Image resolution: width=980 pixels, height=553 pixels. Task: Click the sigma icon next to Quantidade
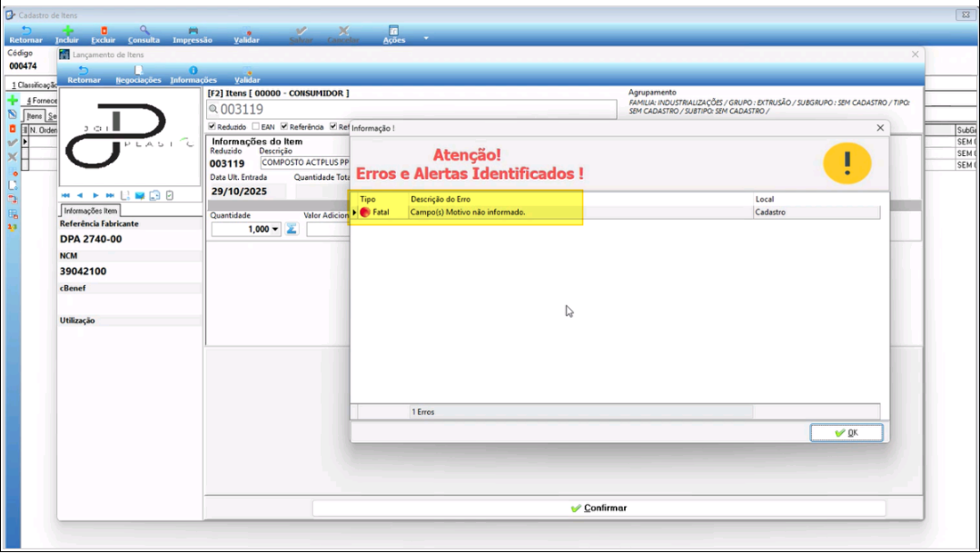pyautogui.click(x=292, y=229)
